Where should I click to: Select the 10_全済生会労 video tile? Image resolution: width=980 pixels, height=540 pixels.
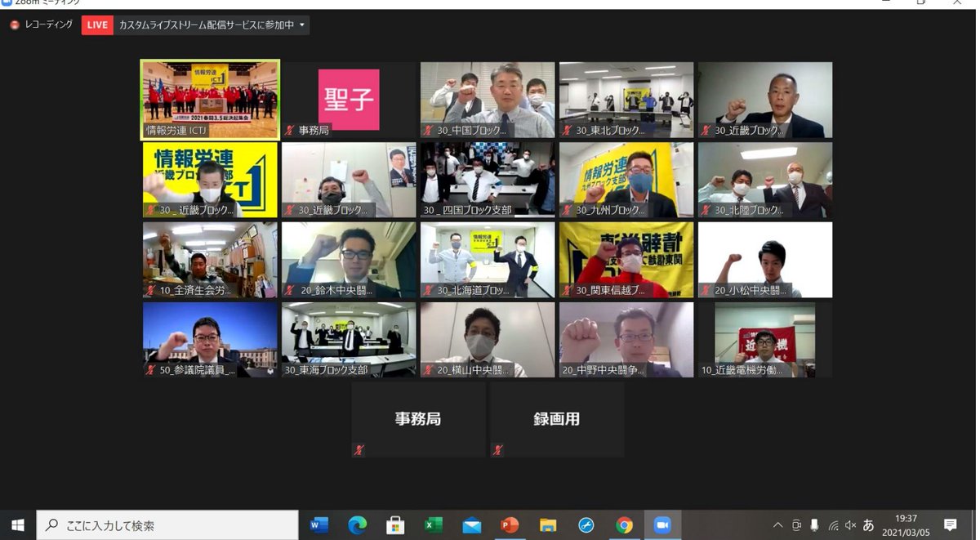[x=210, y=260]
